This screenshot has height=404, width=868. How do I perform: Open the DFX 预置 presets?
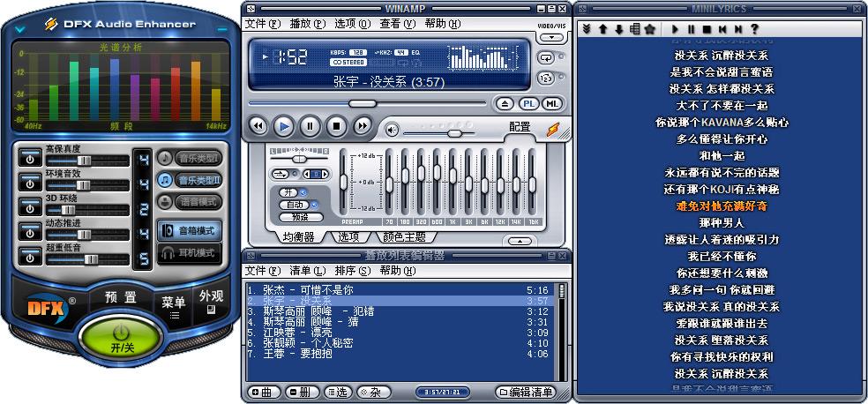121,297
